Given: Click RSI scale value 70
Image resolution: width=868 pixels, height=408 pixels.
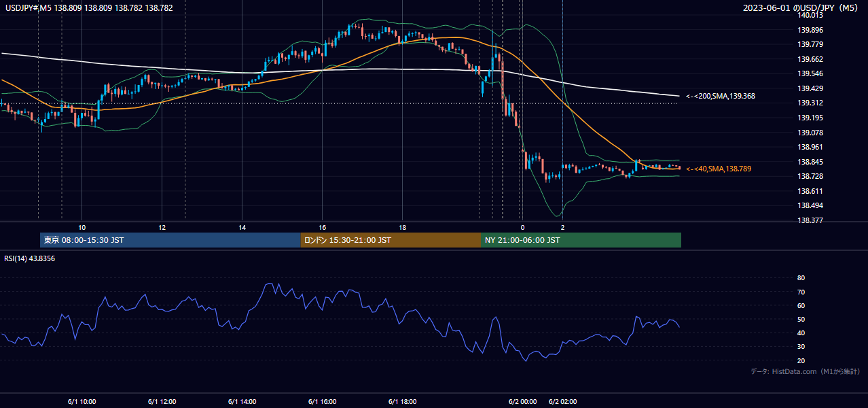Looking at the screenshot, I should [x=801, y=292].
